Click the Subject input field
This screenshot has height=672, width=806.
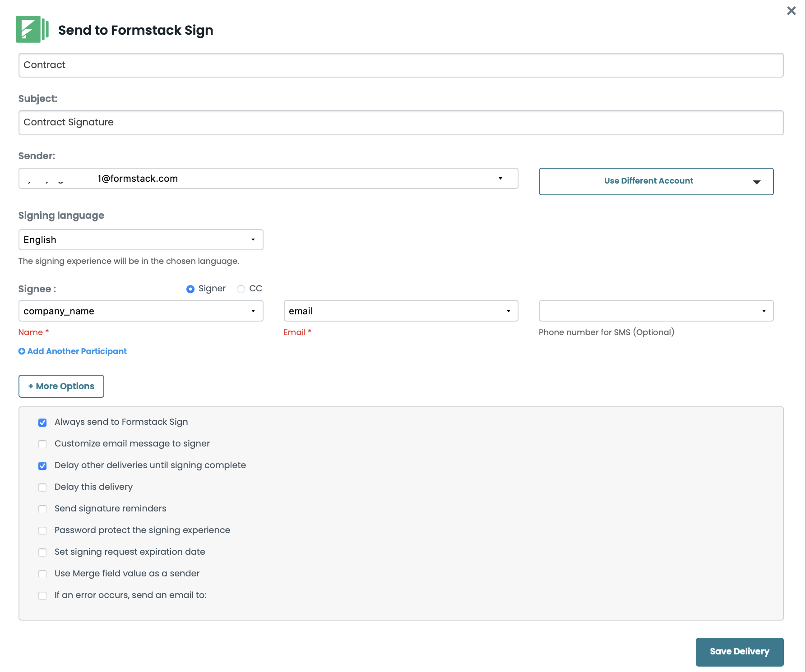click(400, 123)
